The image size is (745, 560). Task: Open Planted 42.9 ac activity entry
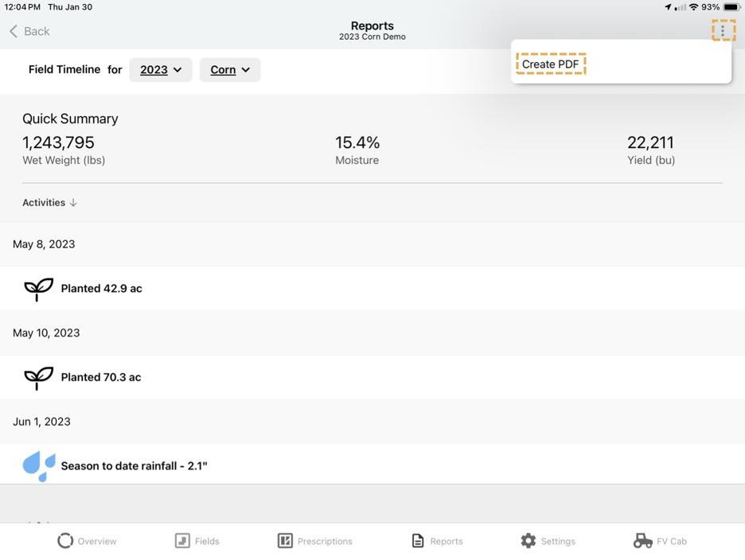pyautogui.click(x=102, y=289)
